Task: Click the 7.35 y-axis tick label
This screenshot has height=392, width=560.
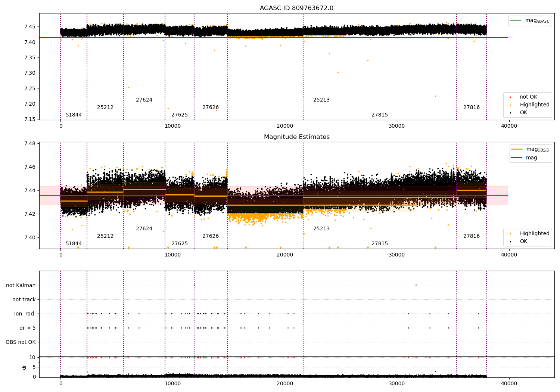Action: pos(30,58)
